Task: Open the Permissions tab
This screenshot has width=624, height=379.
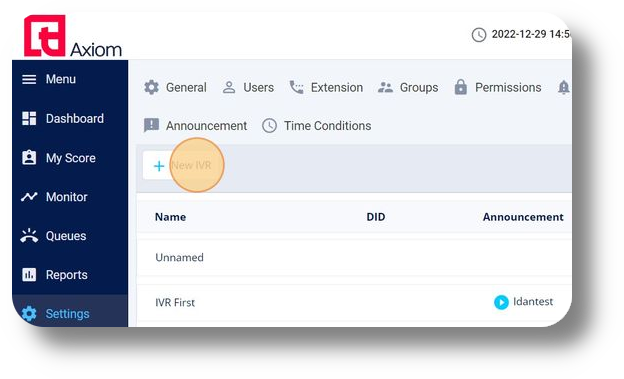Action: click(497, 87)
